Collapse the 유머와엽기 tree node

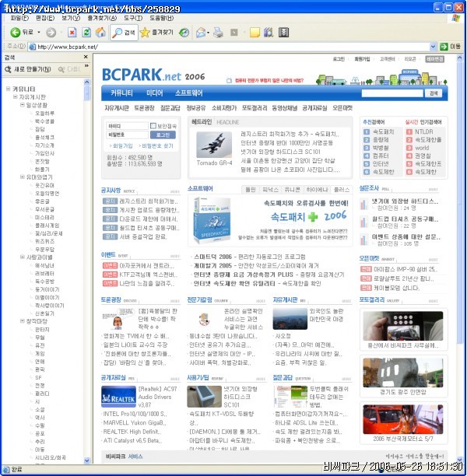[x=22, y=177]
